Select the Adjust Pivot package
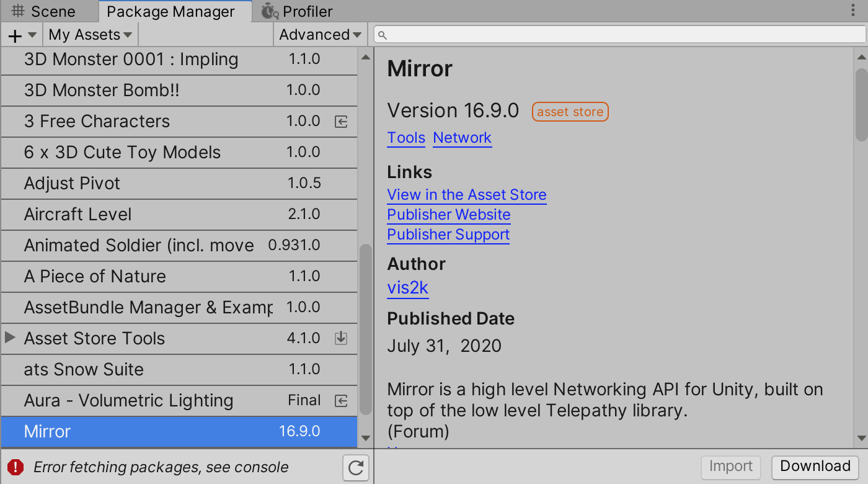868x484 pixels. point(179,184)
